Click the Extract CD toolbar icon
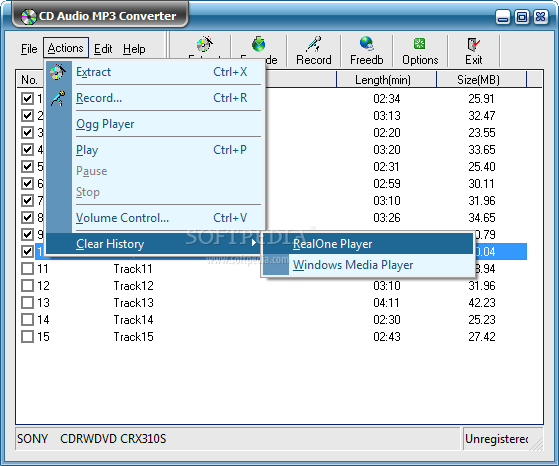The image size is (559, 466). pyautogui.click(x=205, y=44)
